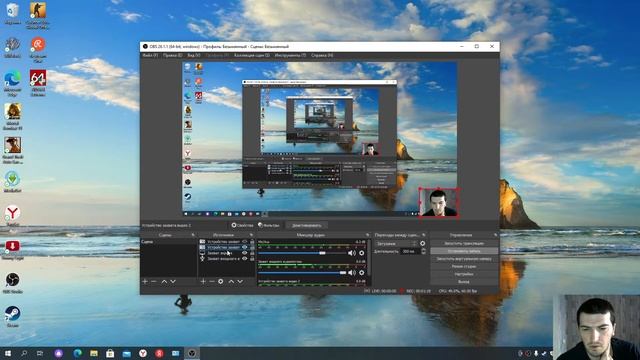Adjust the Длительность duration stepper arrows
Image resolution: width=640 pixels, height=360 pixels.
423,251
